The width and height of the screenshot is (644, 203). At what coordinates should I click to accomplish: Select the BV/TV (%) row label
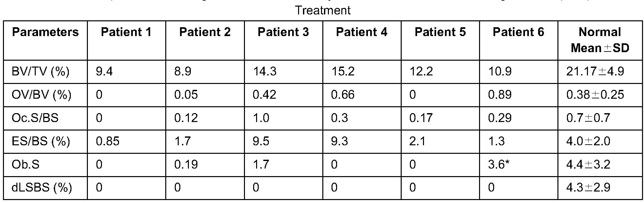[40, 71]
